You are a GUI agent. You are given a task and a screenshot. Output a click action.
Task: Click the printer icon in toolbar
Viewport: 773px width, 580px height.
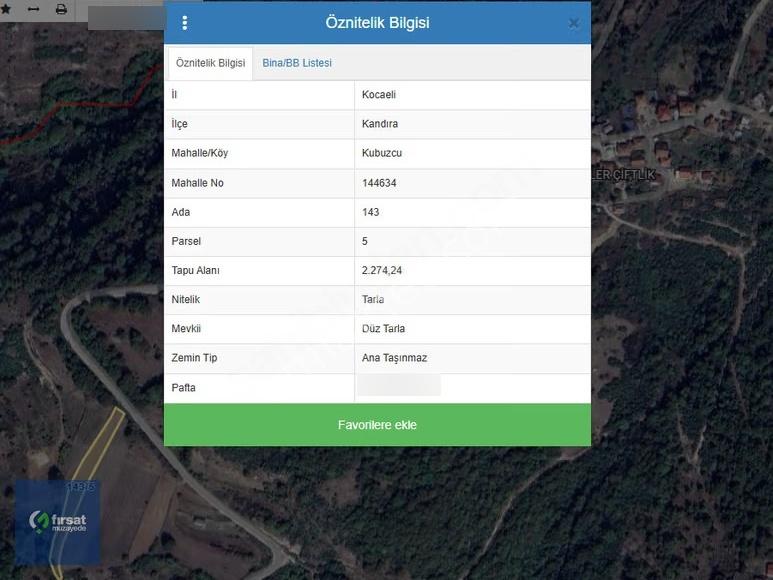pos(61,9)
